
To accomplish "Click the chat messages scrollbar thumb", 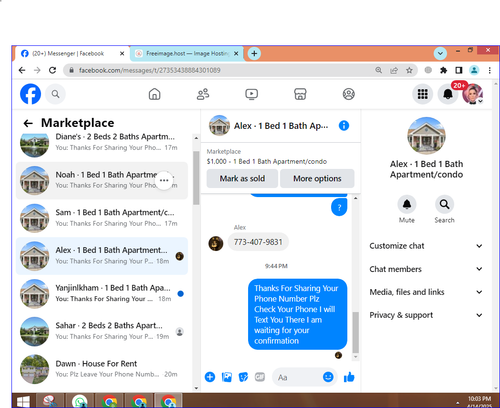I will tap(356, 332).
